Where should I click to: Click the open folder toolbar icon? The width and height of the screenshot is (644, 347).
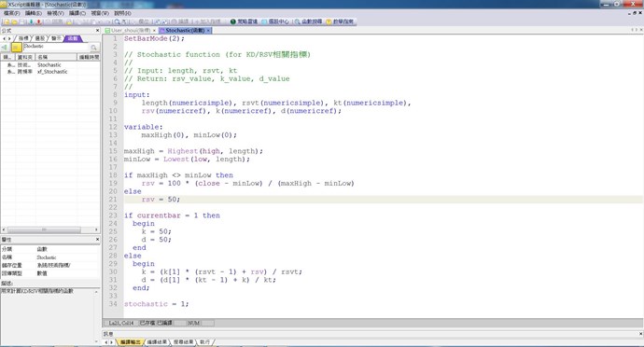pyautogui.click(x=14, y=21)
